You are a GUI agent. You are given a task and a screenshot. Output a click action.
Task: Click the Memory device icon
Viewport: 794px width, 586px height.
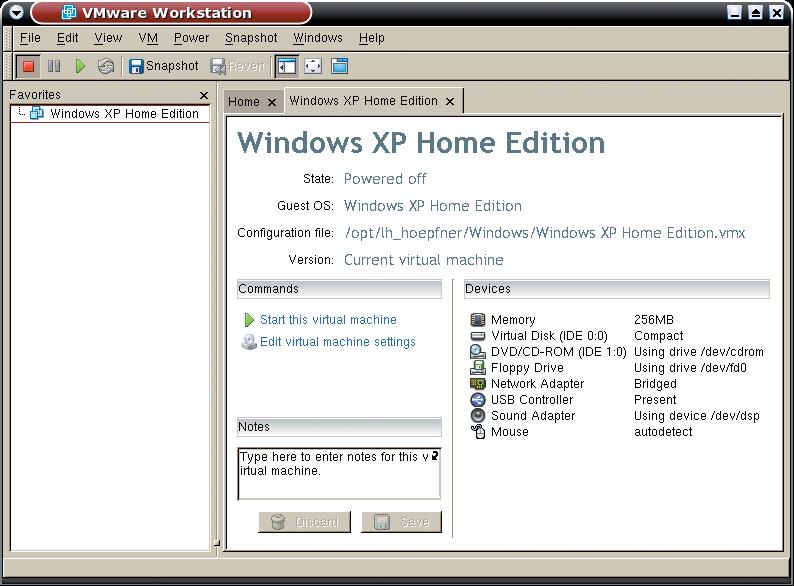[478, 320]
